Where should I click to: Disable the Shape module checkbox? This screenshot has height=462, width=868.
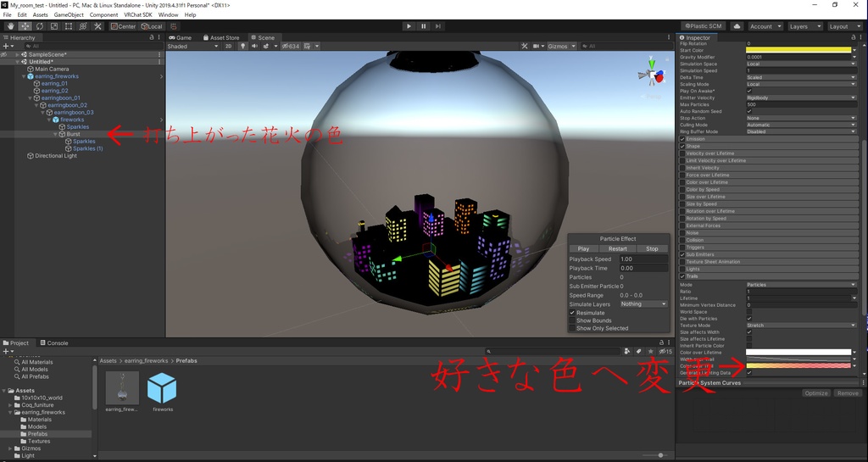[682, 146]
